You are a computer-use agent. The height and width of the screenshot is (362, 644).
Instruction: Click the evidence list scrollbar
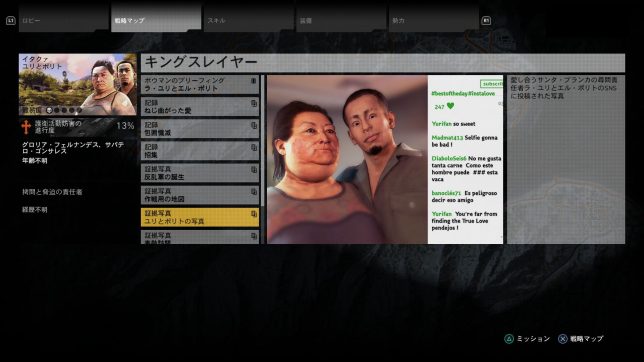point(262,140)
